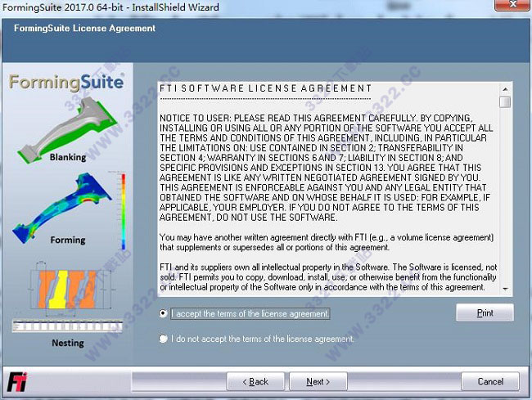This screenshot has height=400, width=532.
Task: Click the 'NOTICE TO USER' paragraph text
Action: tap(326, 168)
